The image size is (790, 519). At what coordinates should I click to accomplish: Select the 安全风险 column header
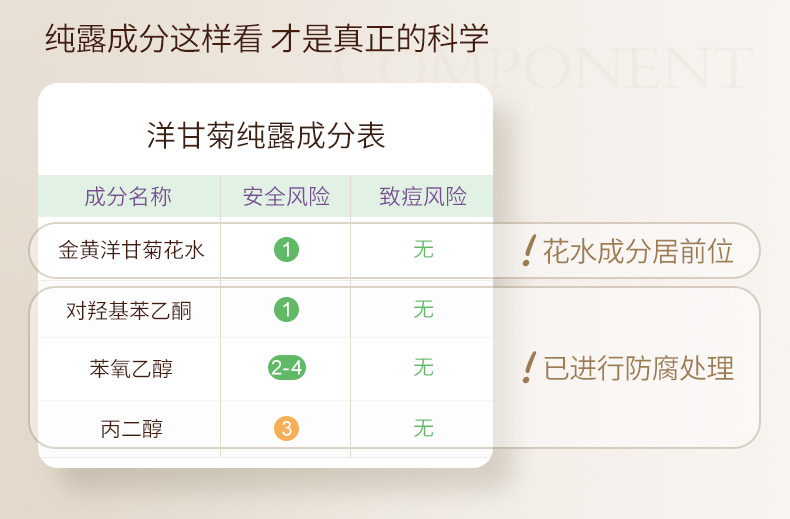pyautogui.click(x=286, y=197)
